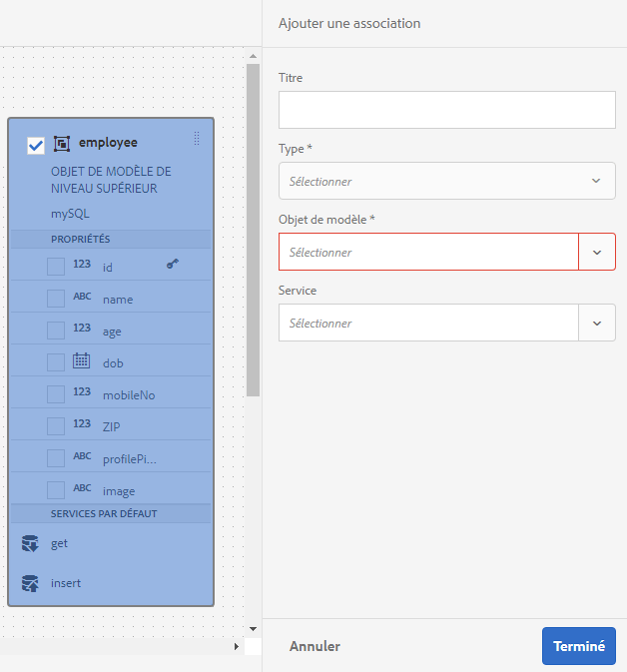Uncheck the employee model object checkbox

tap(36, 146)
